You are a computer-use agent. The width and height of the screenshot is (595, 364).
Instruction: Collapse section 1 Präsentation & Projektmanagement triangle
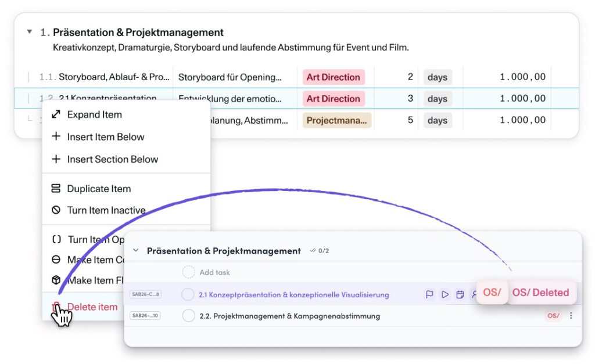pos(30,32)
